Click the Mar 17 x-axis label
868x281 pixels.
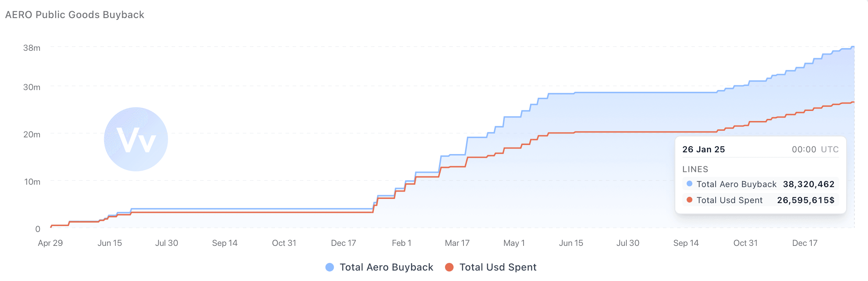[x=457, y=243]
